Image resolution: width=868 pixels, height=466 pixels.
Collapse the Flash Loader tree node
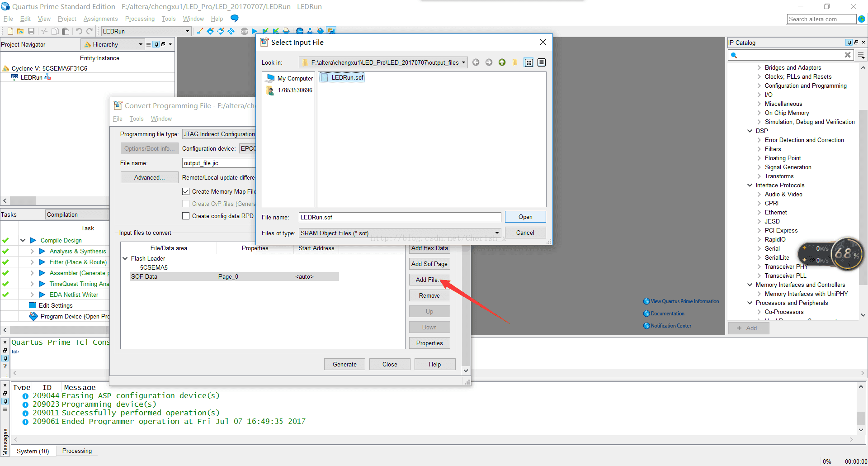coord(125,259)
